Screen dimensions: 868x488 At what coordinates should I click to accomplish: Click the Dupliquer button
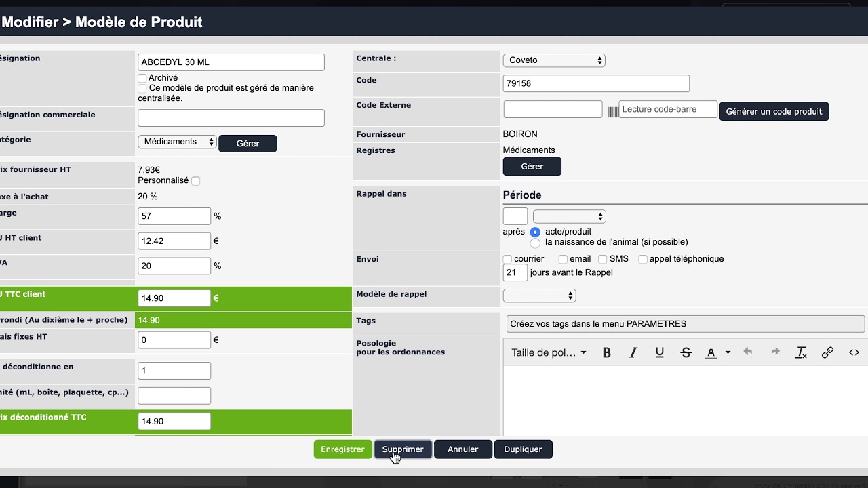(523, 449)
